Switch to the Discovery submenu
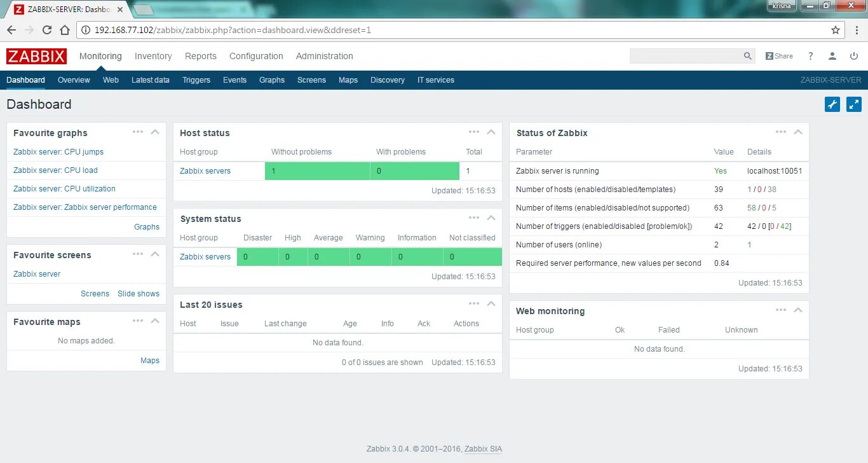 coord(388,80)
